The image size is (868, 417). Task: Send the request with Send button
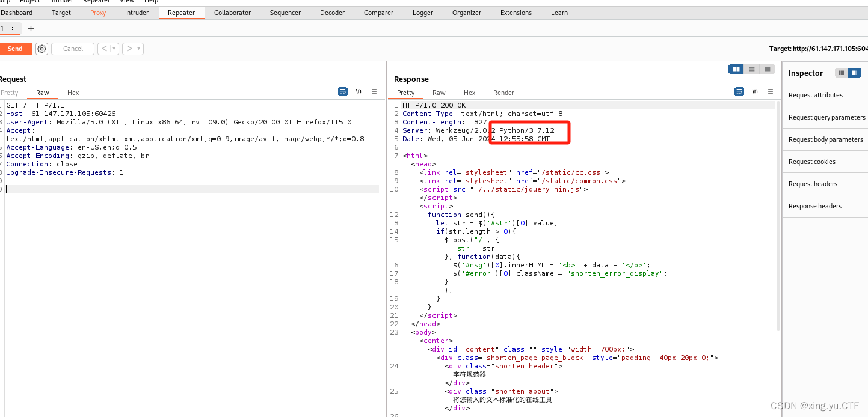[x=15, y=49]
